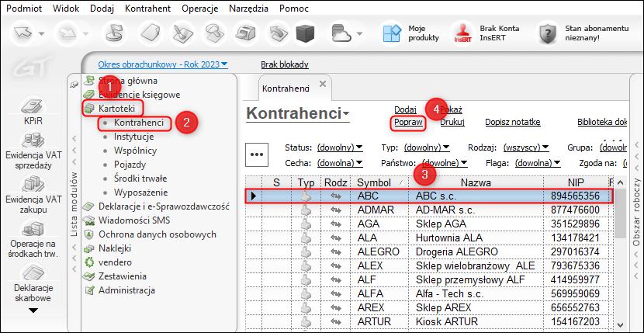
Task: Click the Stan abonamentu shield icon
Action: (x=549, y=33)
